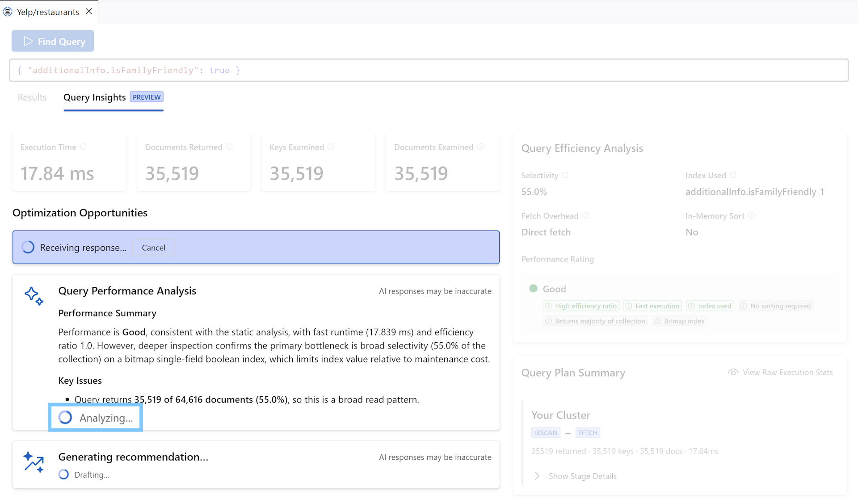
Task: Click the Returns majority of collection tag
Action: coord(595,321)
